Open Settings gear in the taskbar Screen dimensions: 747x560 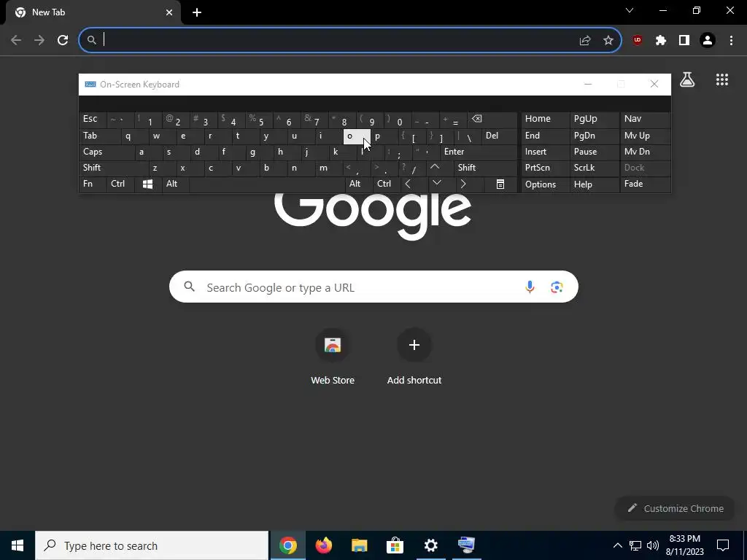[430, 545]
